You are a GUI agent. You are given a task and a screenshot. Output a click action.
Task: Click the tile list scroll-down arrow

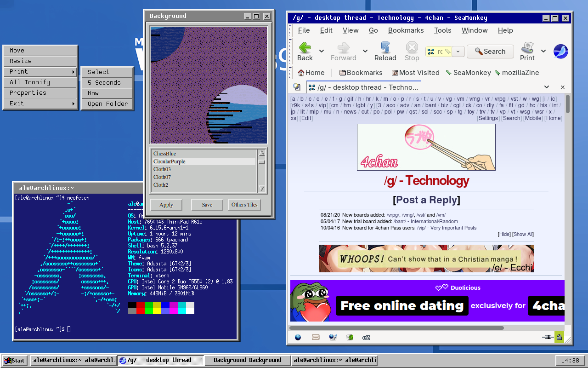click(x=262, y=188)
